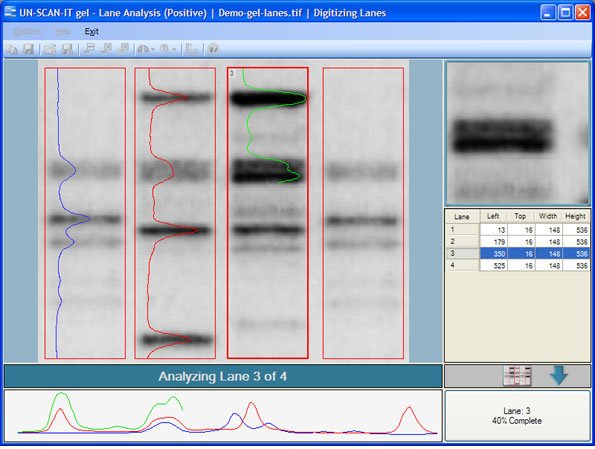Viewport: 595px width, 449px height.
Task: Click the first lane box with blue profile
Action: (85, 213)
